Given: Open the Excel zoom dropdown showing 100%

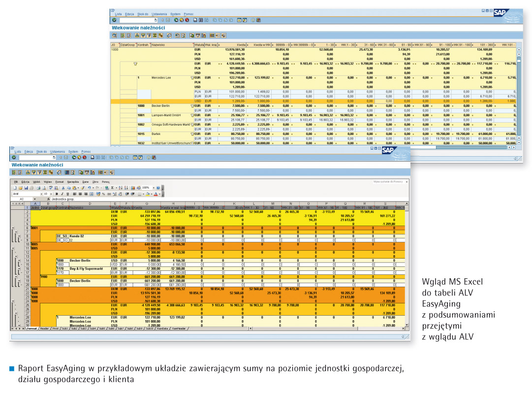Looking at the screenshot, I should 154,188.
